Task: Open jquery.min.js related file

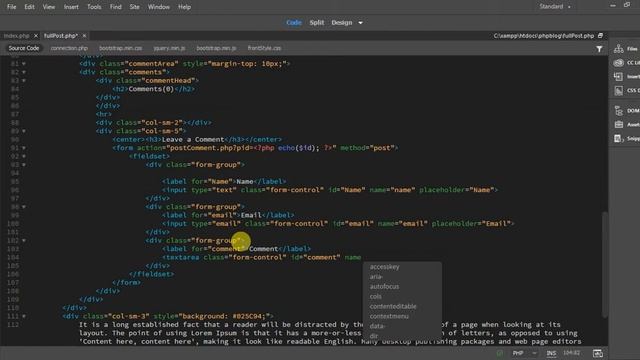Action: pos(169,48)
